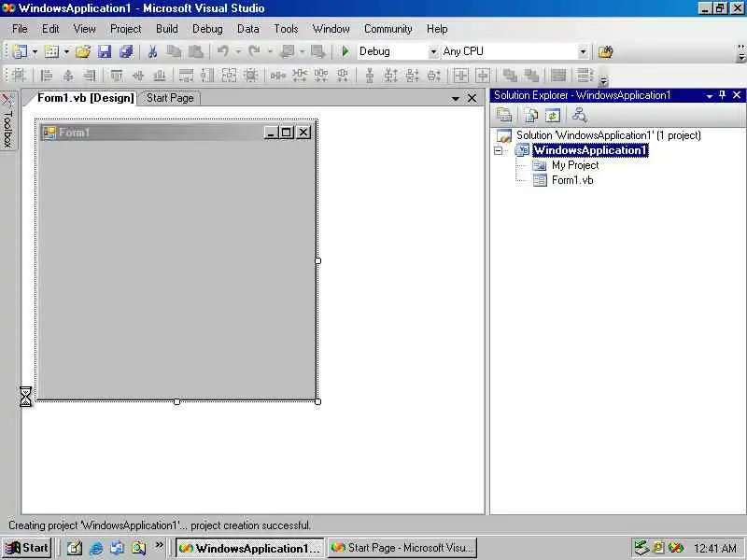The image size is (747, 560).
Task: Click Make Horizontal Spacing Equal icon
Action: (277, 76)
